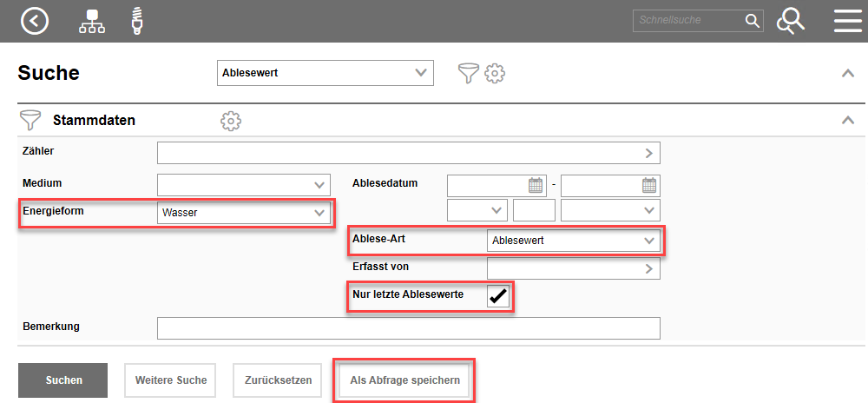The height and width of the screenshot is (403, 868).
Task: Click the Nur letzte Ablesewerte label
Action: coord(408,294)
